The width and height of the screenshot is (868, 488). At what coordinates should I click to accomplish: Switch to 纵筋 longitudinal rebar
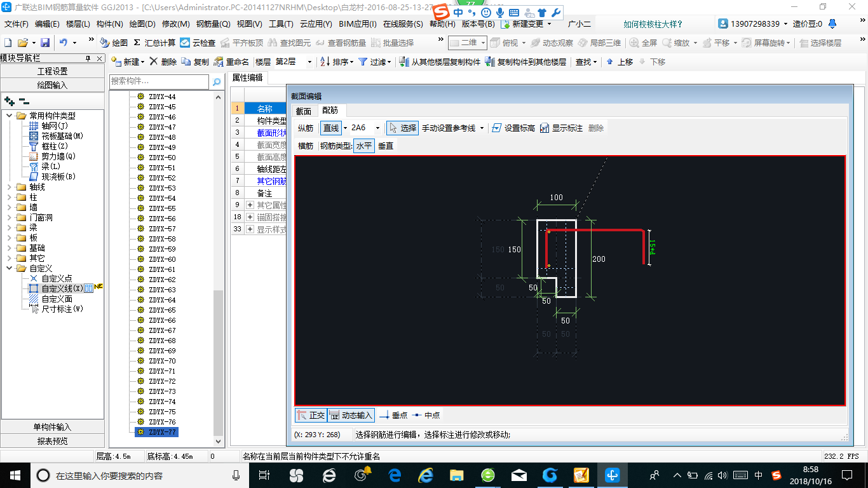tap(306, 128)
